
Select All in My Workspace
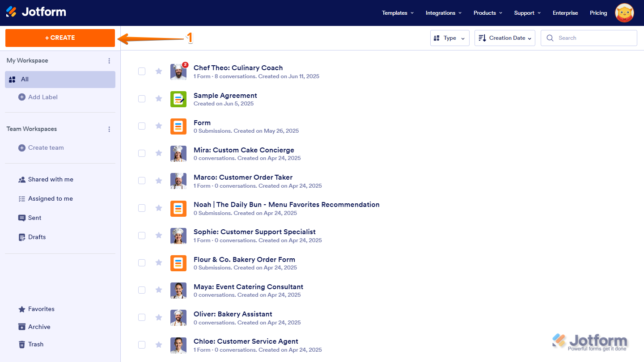click(60, 80)
